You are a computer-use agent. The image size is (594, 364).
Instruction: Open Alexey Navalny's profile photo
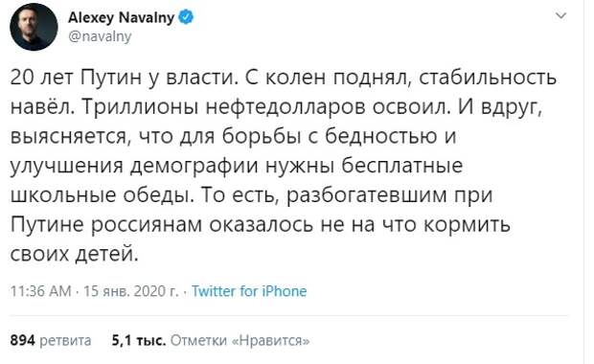click(x=34, y=27)
